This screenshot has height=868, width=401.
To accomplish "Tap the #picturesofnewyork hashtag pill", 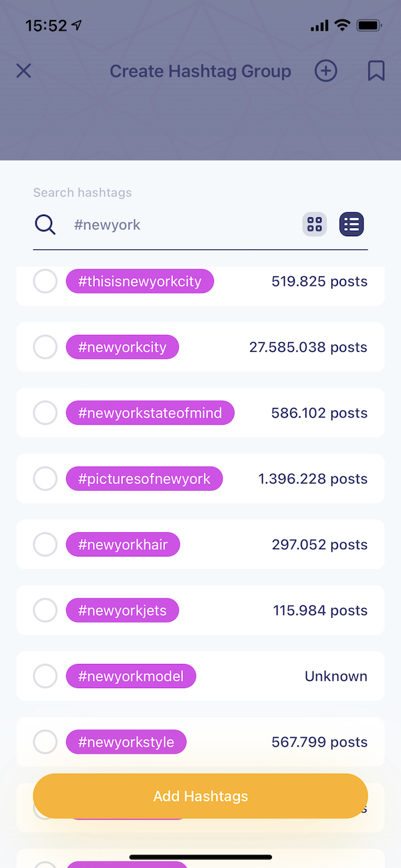I will pyautogui.click(x=144, y=479).
